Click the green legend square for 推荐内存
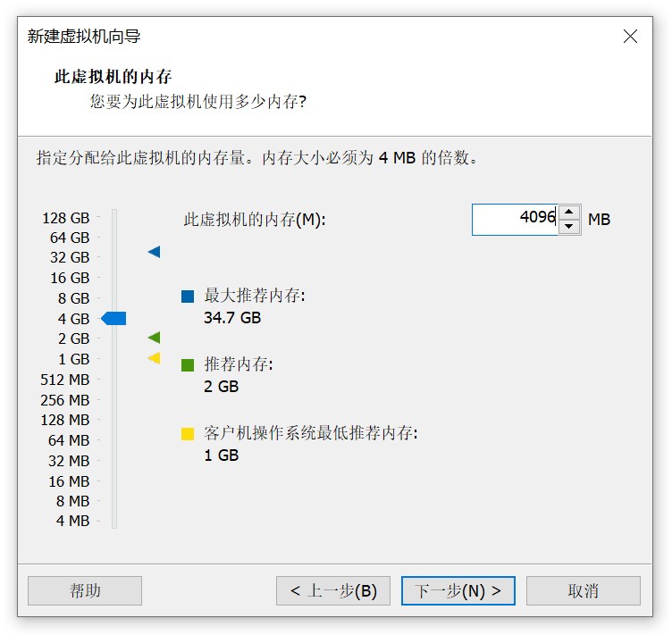 [188, 365]
